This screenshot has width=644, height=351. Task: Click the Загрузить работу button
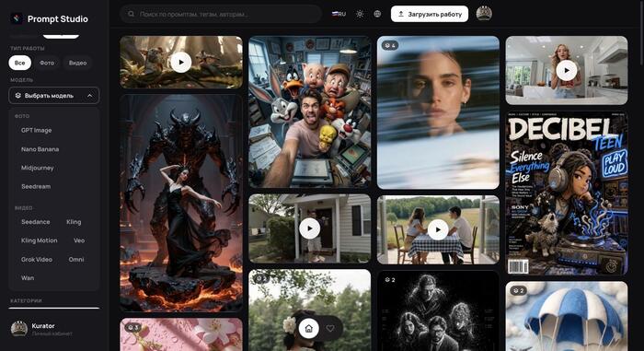[x=430, y=14]
